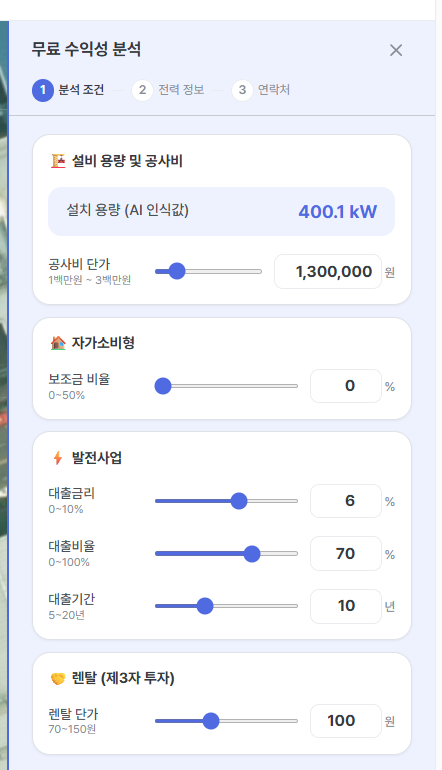This screenshot has height=770, width=442.
Task: Click the 대출금리 slider handle
Action: tap(239, 501)
